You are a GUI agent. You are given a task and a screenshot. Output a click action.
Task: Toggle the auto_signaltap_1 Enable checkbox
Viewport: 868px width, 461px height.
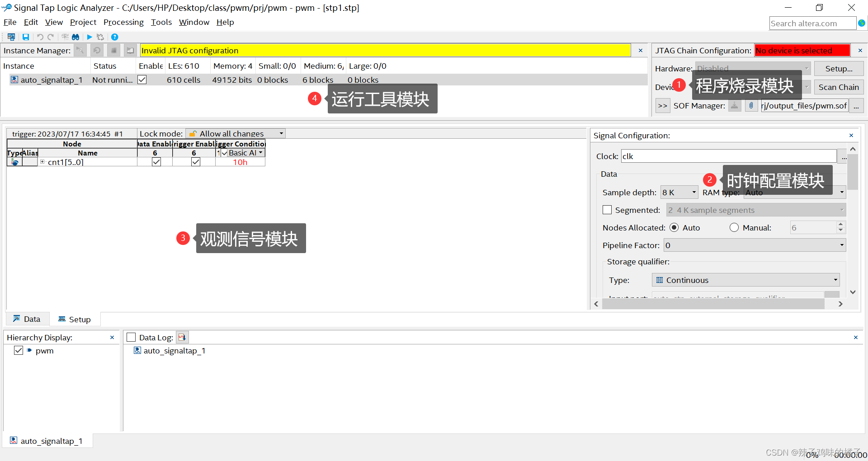pyautogui.click(x=142, y=80)
